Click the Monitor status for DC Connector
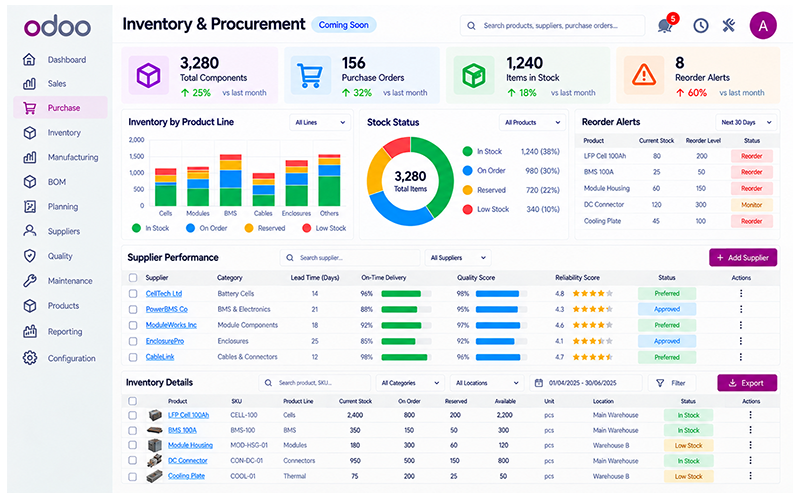 [x=752, y=205]
